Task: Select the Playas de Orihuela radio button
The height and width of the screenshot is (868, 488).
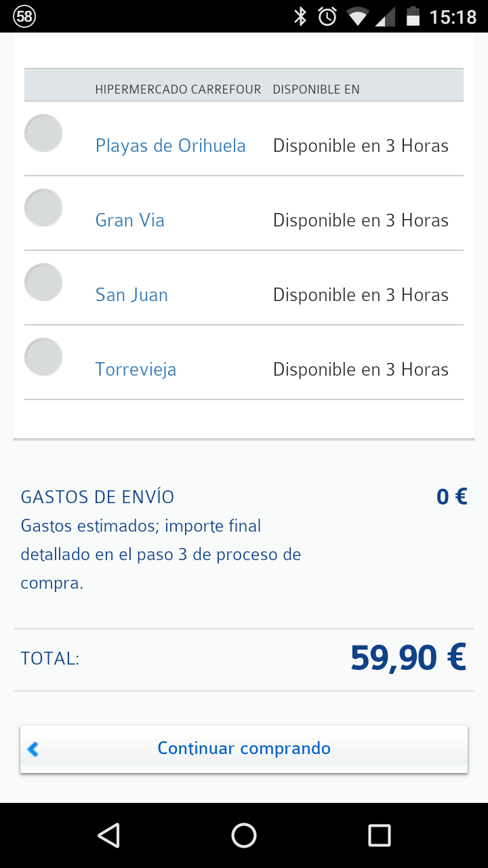Action: click(43, 133)
